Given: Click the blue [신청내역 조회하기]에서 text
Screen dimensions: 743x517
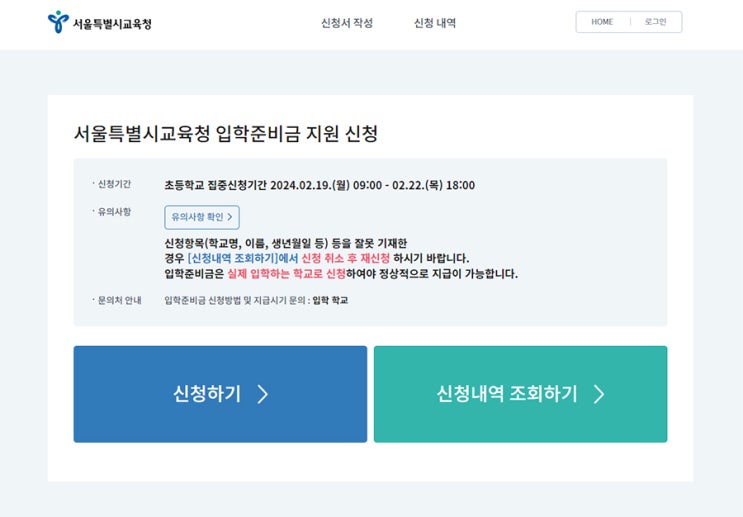Looking at the screenshot, I should click(x=243, y=258).
